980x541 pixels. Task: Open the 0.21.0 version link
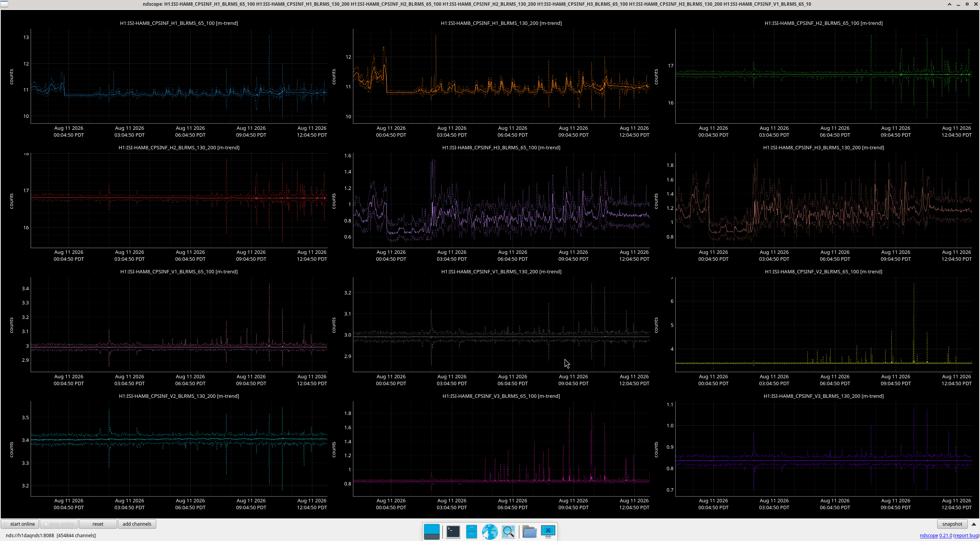(x=946, y=535)
